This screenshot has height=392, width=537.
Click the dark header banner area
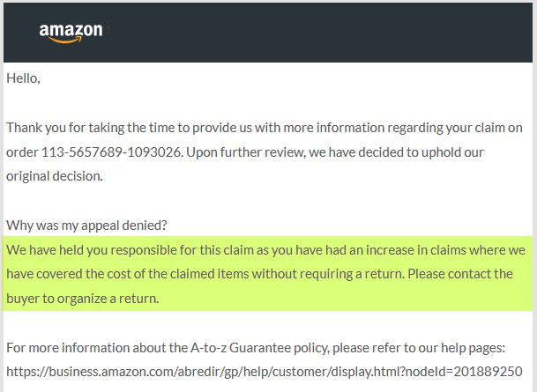click(268, 33)
